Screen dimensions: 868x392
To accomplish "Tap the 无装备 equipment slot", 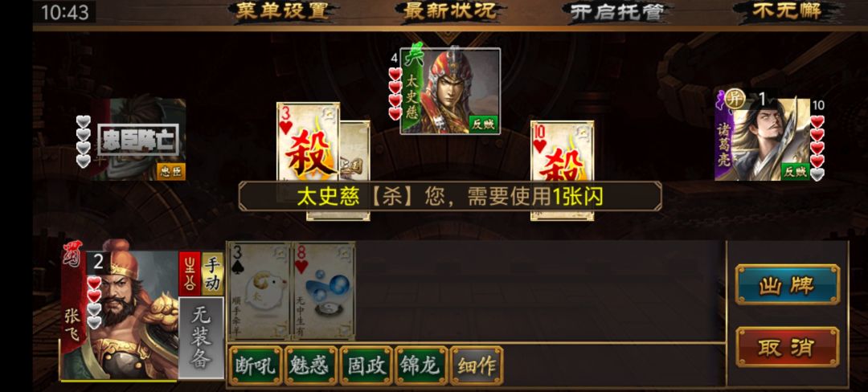I will click(201, 338).
